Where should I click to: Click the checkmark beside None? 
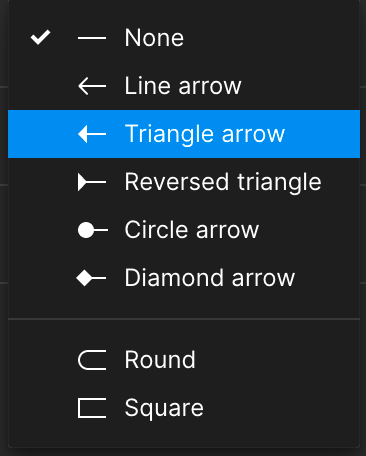[x=40, y=37]
